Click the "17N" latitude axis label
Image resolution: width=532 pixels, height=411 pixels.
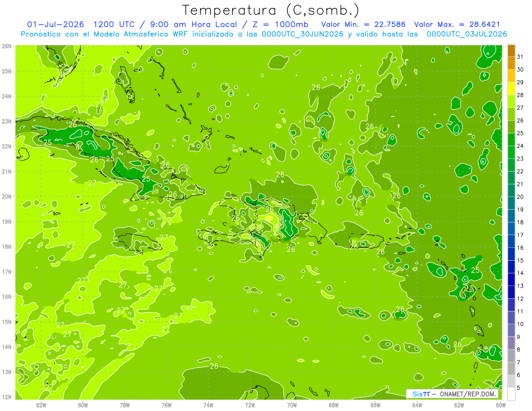click(x=6, y=271)
